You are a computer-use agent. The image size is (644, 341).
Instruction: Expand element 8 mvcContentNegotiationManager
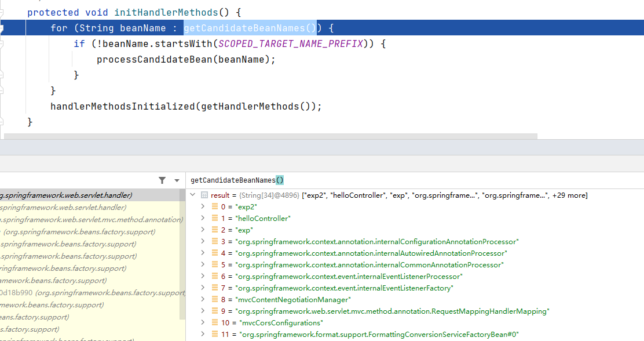tap(202, 300)
